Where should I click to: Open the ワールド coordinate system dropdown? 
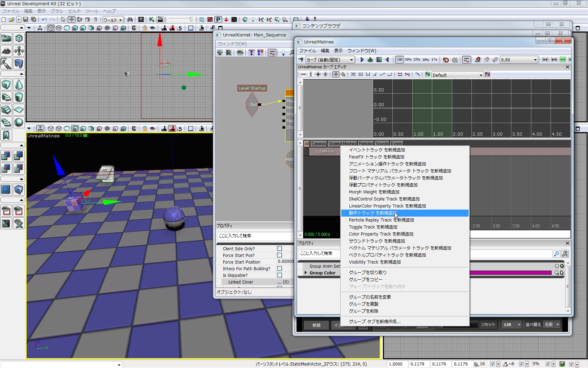tap(112, 20)
